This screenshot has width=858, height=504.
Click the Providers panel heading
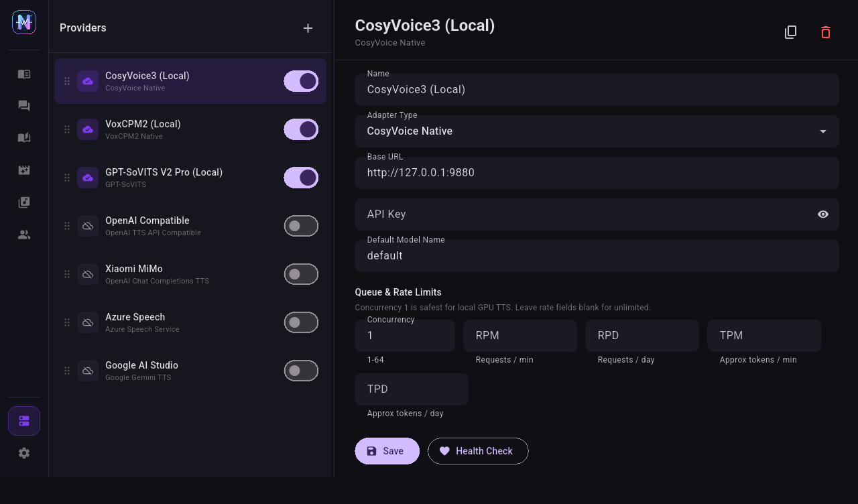pyautogui.click(x=83, y=28)
